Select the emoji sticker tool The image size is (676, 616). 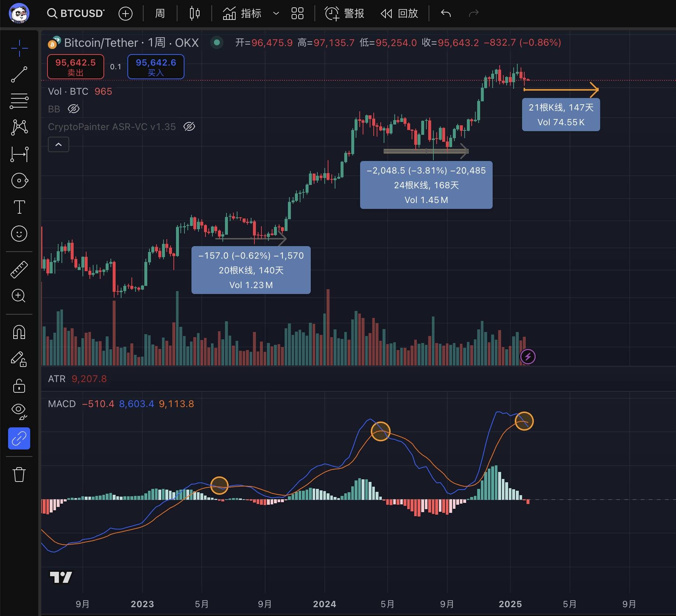[19, 234]
